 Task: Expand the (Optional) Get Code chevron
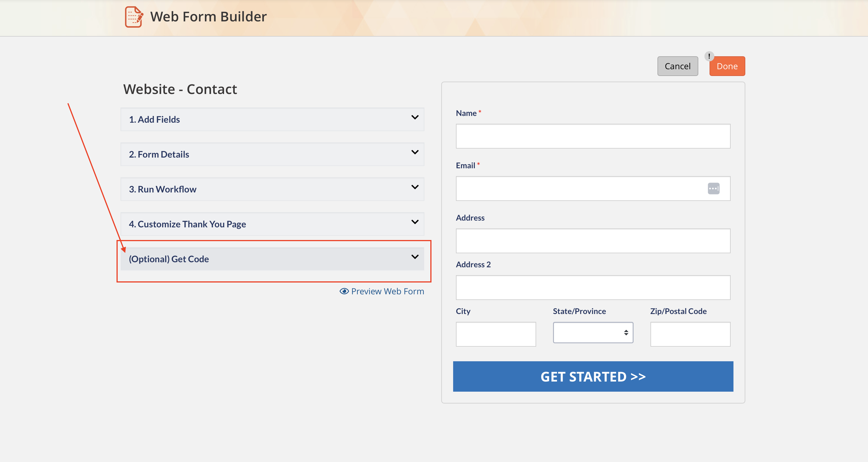coord(415,257)
